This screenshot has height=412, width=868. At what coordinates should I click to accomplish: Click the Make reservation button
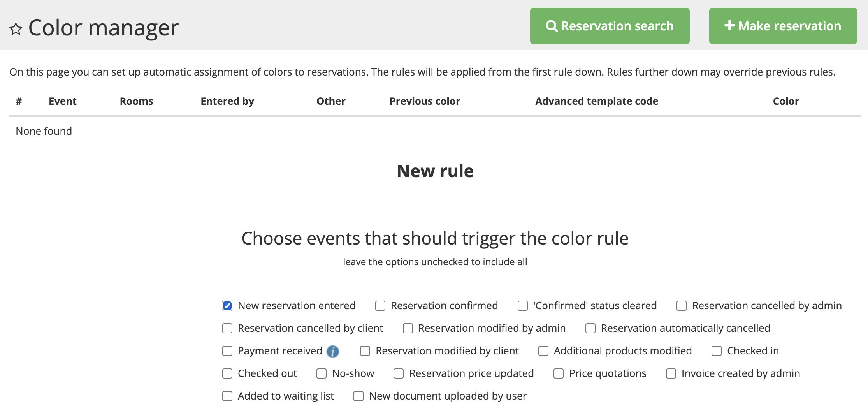click(783, 26)
